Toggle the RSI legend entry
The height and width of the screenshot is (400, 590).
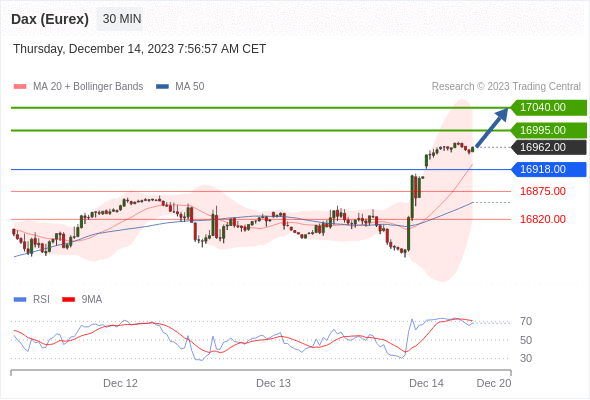(32, 300)
